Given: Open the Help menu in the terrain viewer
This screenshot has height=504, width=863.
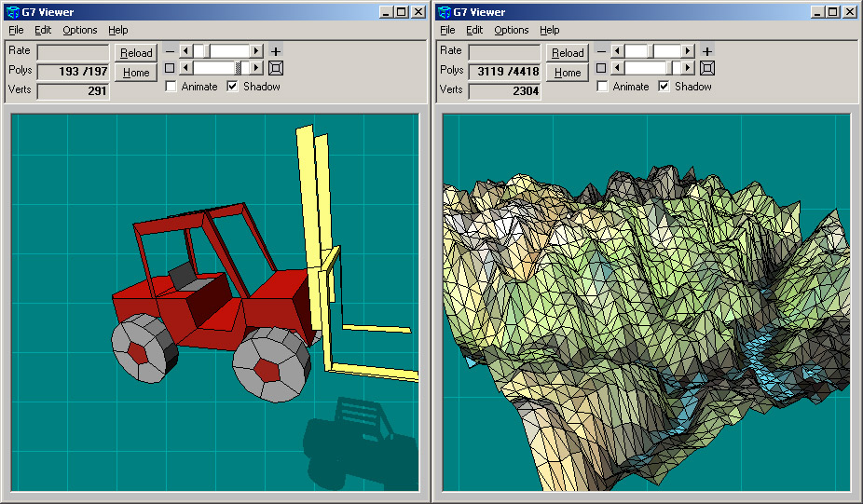Looking at the screenshot, I should point(550,30).
